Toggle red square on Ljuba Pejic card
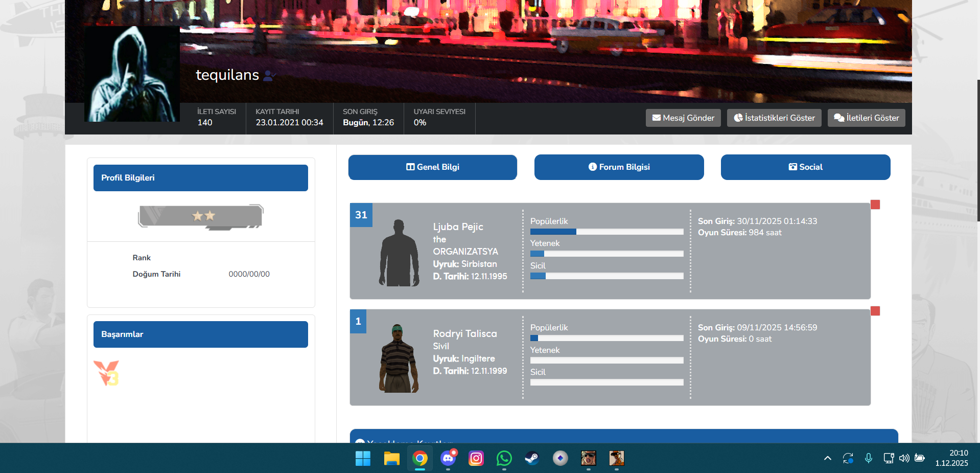Image resolution: width=980 pixels, height=473 pixels. [x=875, y=205]
